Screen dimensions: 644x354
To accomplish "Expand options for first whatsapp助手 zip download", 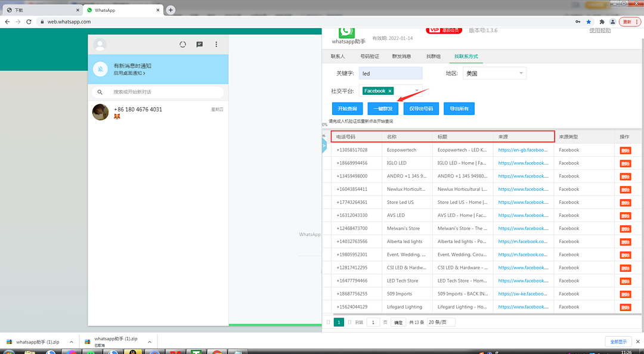I will (71, 341).
